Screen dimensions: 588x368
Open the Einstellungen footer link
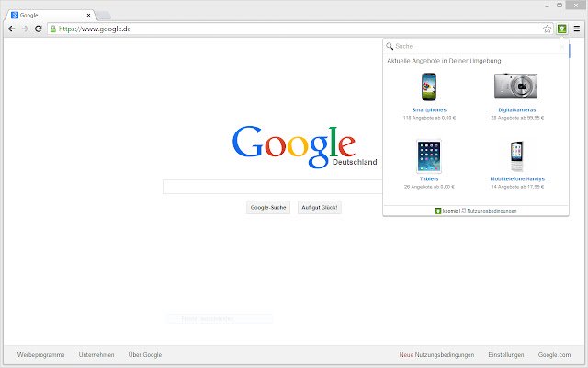(x=506, y=355)
